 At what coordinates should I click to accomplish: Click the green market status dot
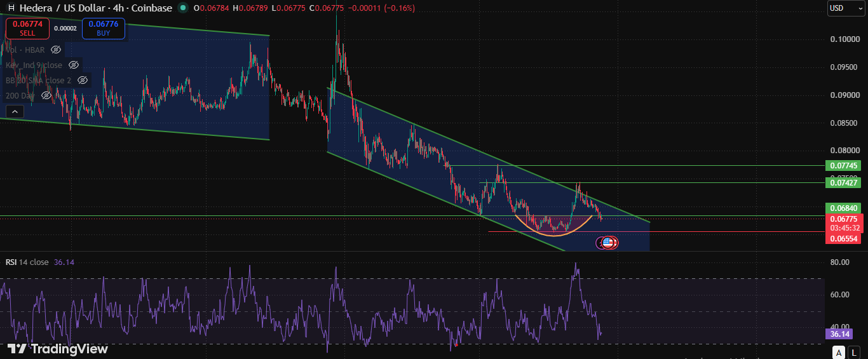(184, 8)
